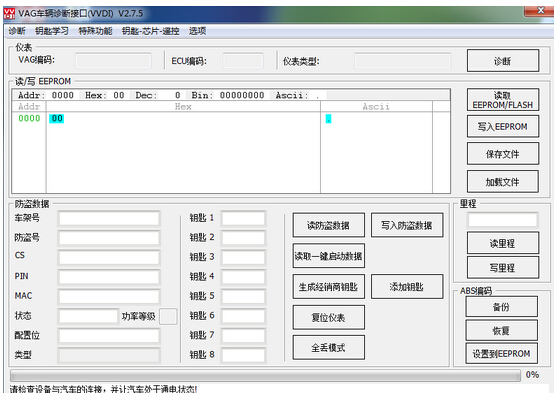
Task: Select the highlighted Ascii dot character
Action: 328,119
